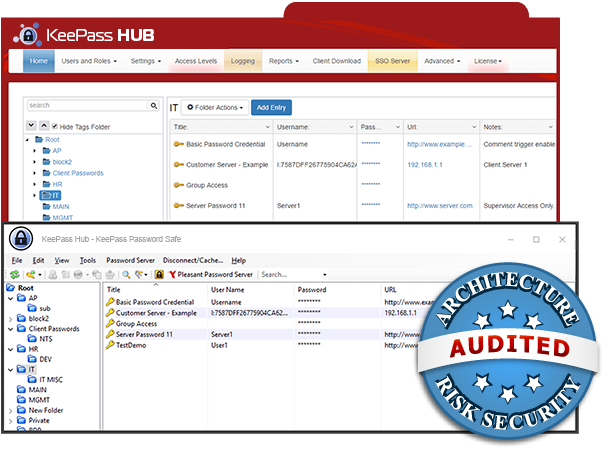Click the search magnifier icon in the web folder panel

point(154,105)
